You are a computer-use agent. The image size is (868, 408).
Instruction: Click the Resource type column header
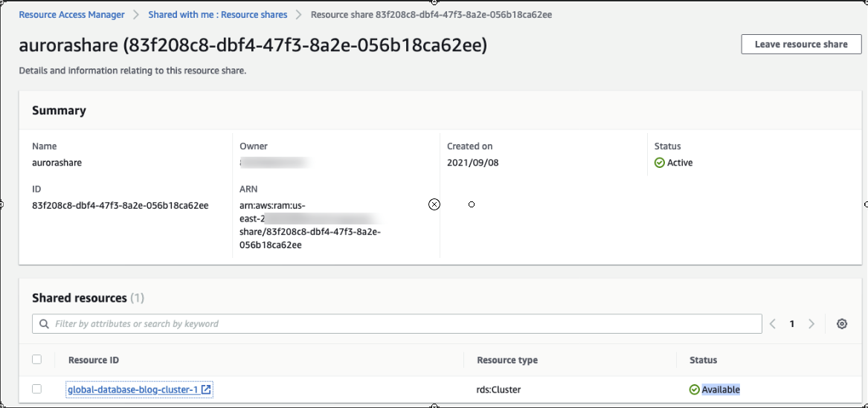click(507, 360)
